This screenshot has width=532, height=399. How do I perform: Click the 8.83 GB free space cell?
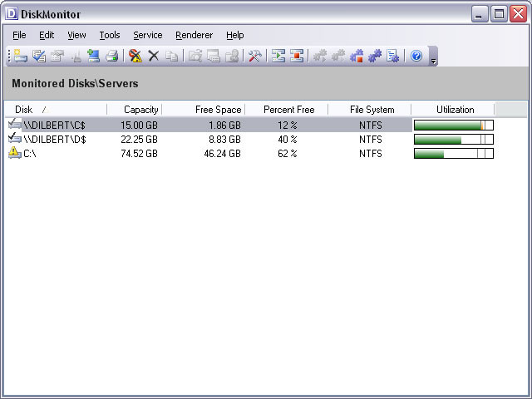tap(224, 140)
